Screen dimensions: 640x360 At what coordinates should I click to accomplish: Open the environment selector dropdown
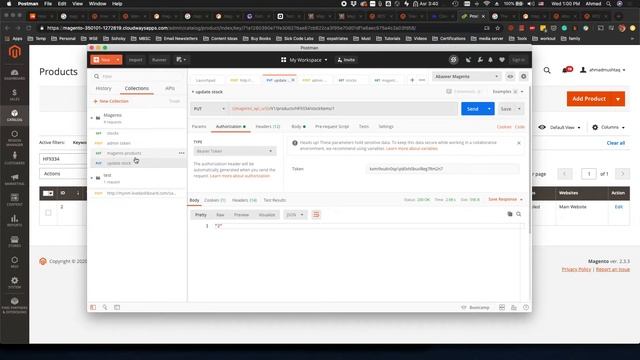point(467,76)
